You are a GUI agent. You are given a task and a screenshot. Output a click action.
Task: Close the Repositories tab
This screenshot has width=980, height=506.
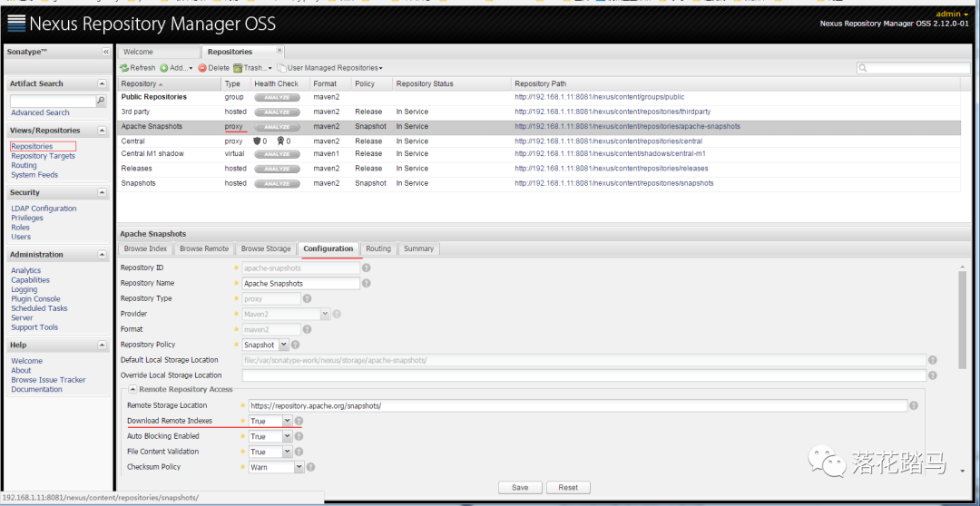(279, 51)
